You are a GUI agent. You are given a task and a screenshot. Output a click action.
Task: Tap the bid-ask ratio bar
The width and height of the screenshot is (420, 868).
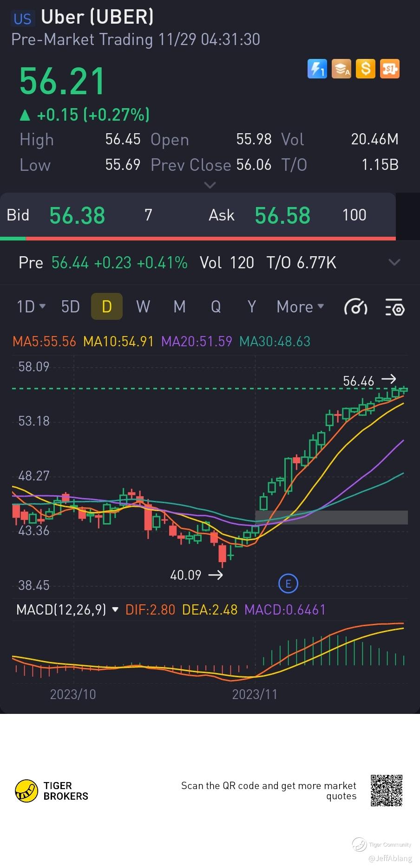click(x=198, y=238)
